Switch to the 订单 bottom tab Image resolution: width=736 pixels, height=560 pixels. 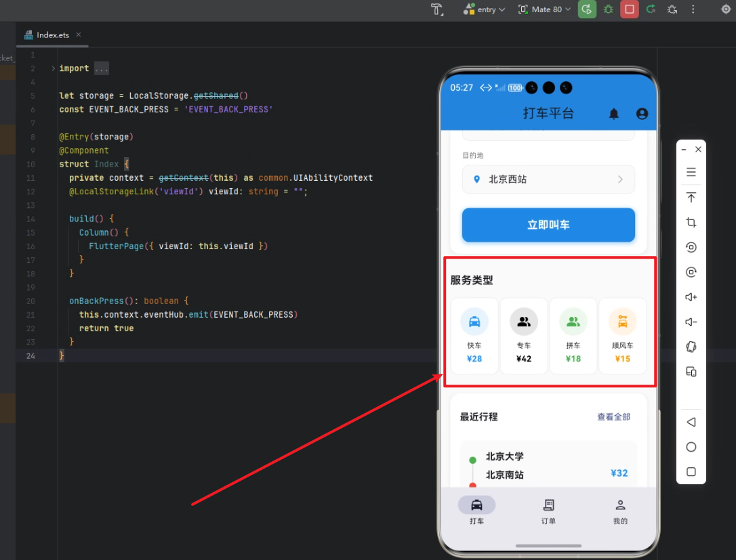548,511
